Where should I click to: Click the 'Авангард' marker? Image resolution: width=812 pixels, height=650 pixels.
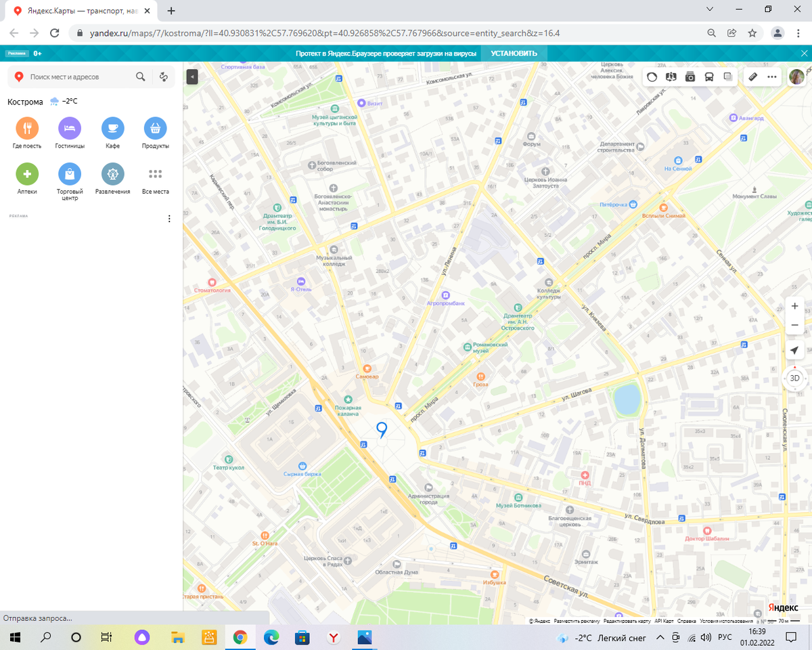[733, 118]
